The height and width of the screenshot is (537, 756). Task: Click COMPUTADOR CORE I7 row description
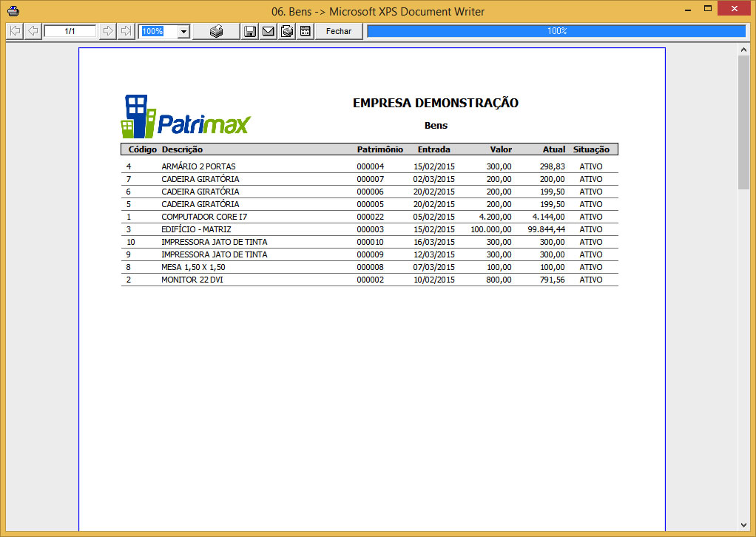pos(204,217)
